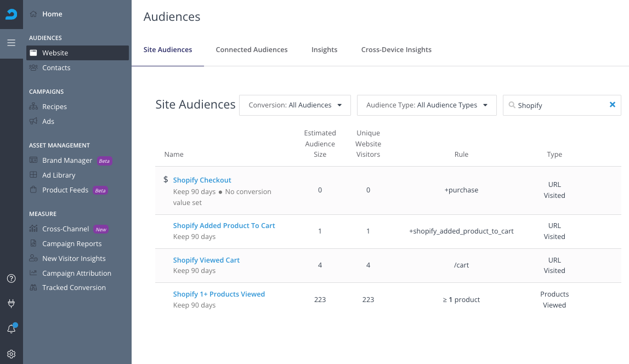Screen dimensions: 629x364
Task: Go to Brand Manager in sidebar
Action: 67,161
